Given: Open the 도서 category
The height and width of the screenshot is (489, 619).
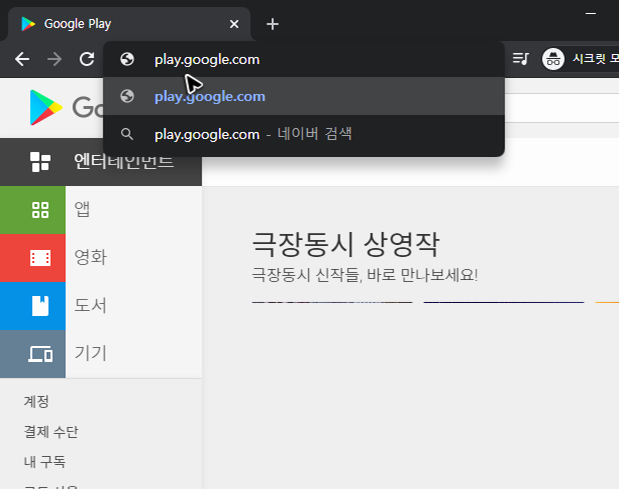Looking at the screenshot, I should click(90, 305).
